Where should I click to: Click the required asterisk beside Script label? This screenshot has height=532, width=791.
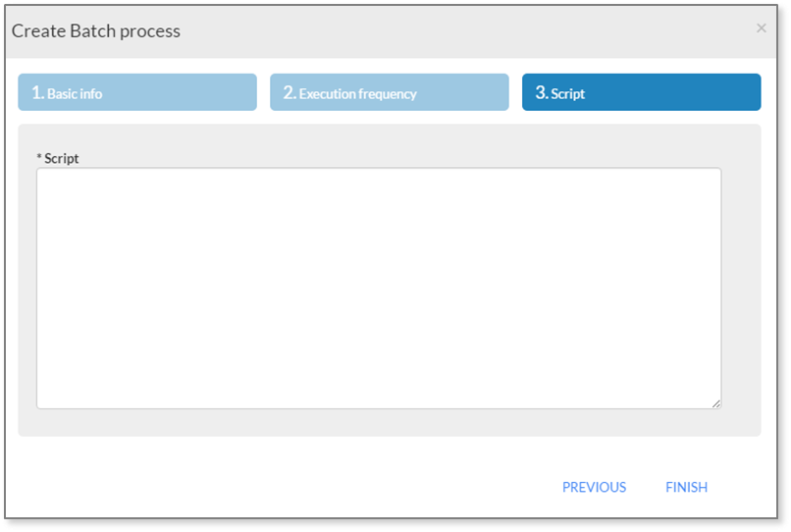[39, 157]
